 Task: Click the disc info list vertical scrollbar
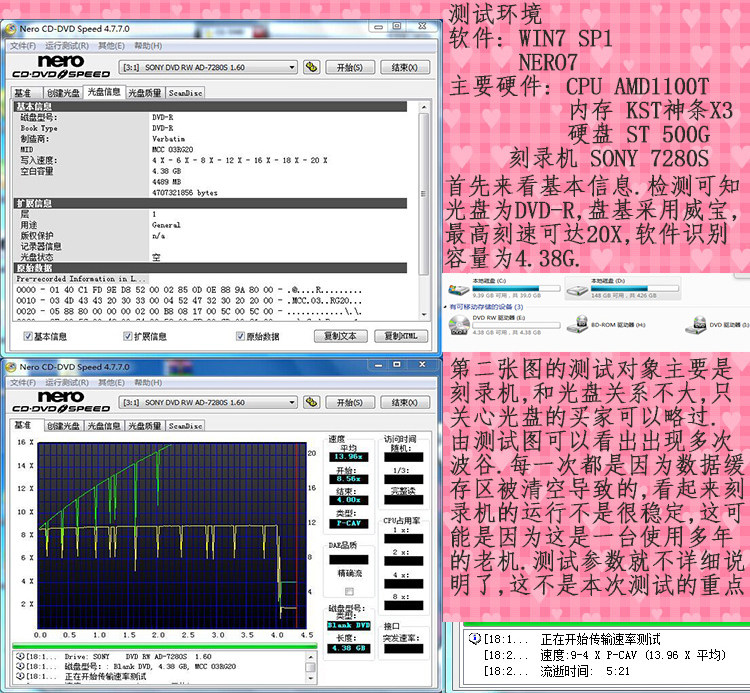point(423,194)
